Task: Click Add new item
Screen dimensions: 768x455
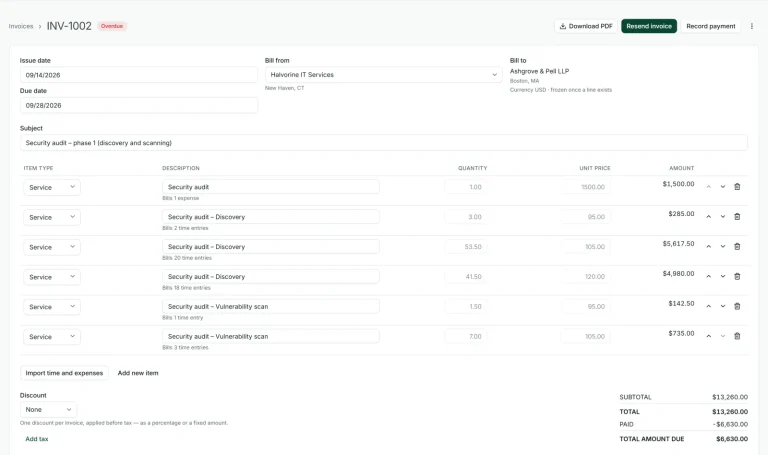Action: click(x=138, y=373)
